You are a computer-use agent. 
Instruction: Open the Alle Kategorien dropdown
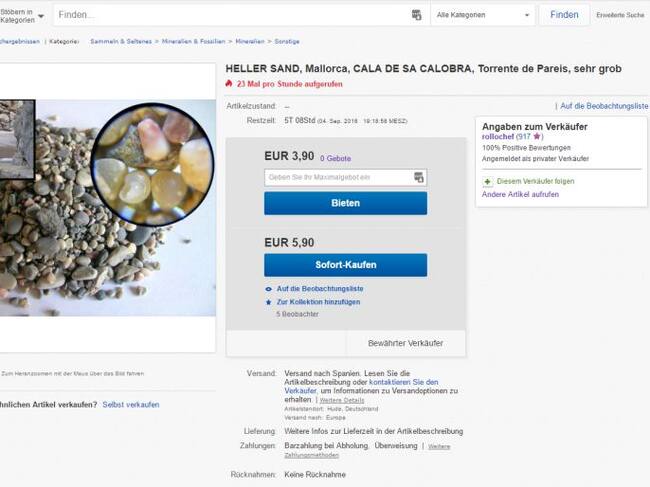point(483,15)
